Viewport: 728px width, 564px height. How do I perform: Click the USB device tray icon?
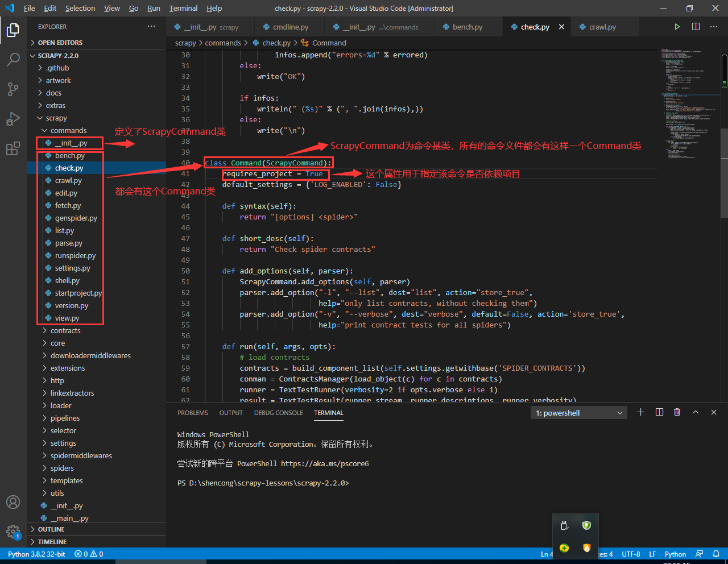point(564,525)
